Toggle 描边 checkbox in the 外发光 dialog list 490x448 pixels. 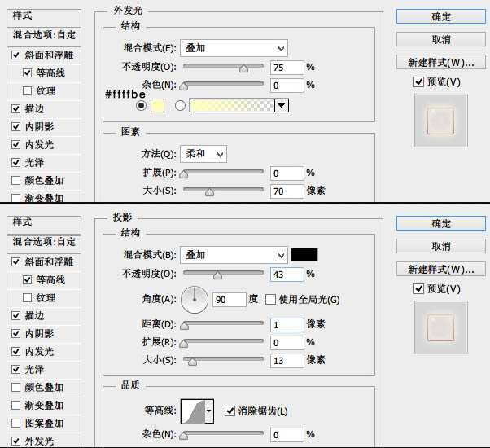[x=15, y=109]
